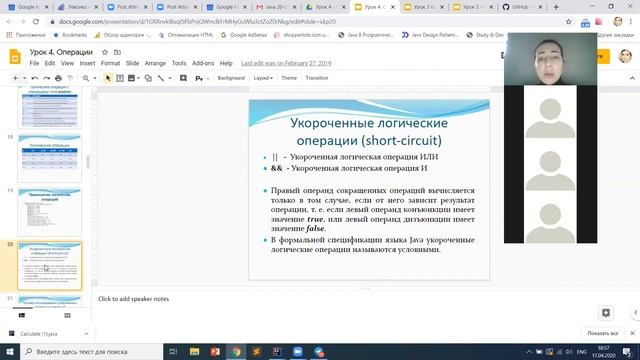Open Telegram from the taskbar
The height and width of the screenshot is (360, 640).
(x=319, y=351)
